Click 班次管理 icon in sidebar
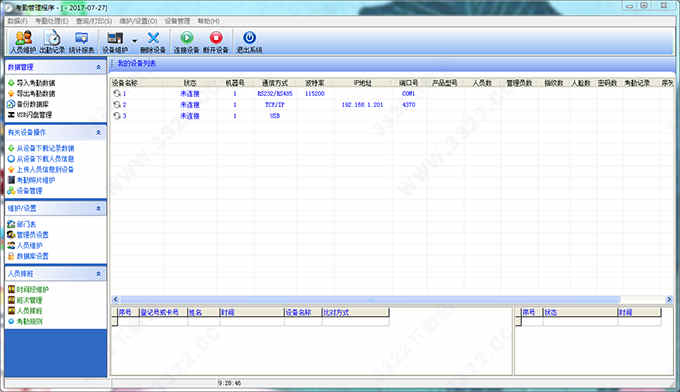Viewport: 680px width, 392px height. (11, 300)
